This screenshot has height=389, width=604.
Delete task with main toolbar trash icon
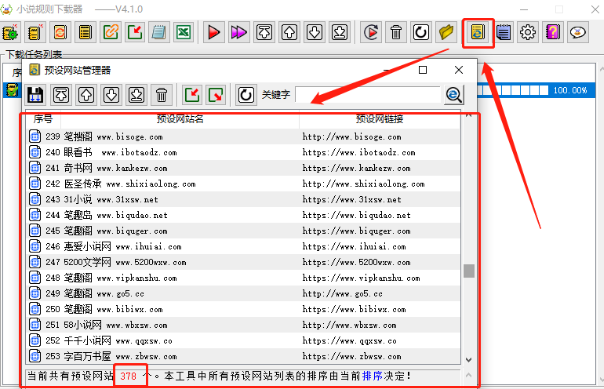click(396, 32)
